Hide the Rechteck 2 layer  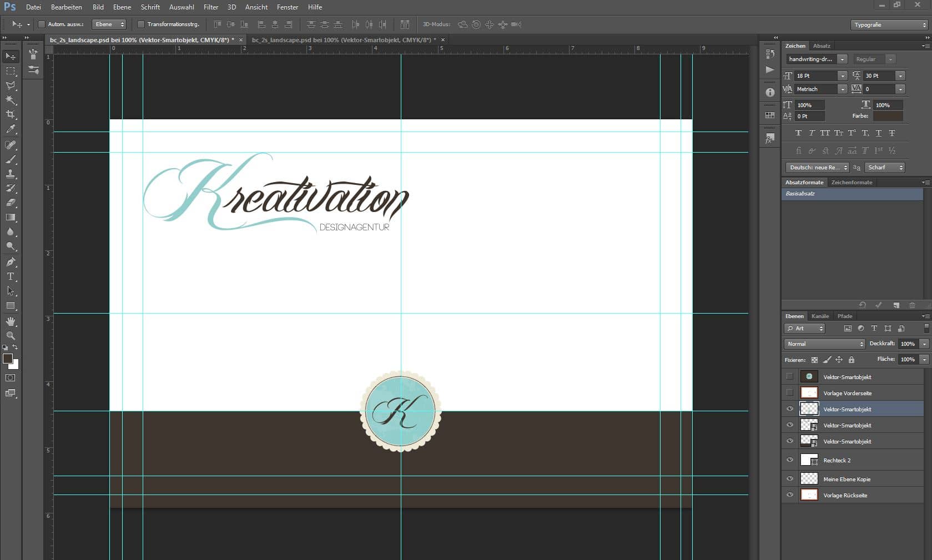(x=790, y=460)
